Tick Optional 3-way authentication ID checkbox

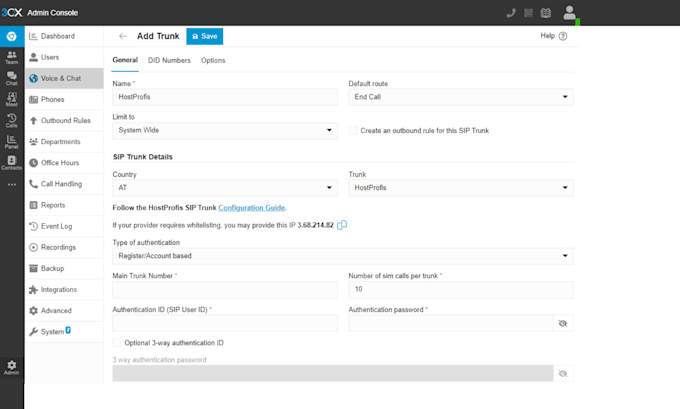[x=117, y=343]
